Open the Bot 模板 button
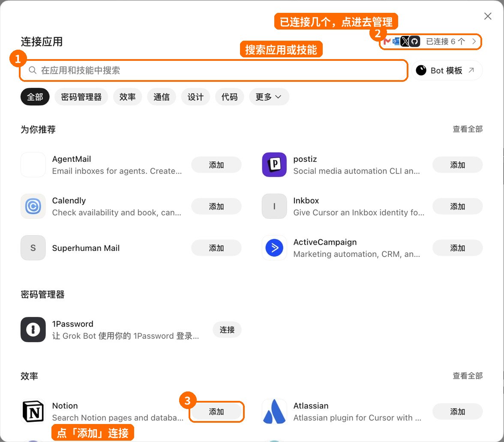The width and height of the screenshot is (504, 442). click(447, 70)
